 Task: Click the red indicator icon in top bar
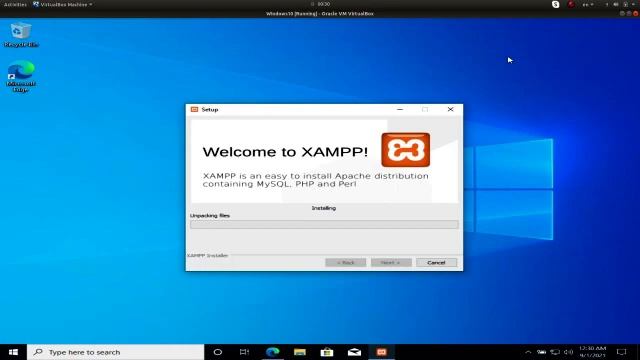point(571,4)
